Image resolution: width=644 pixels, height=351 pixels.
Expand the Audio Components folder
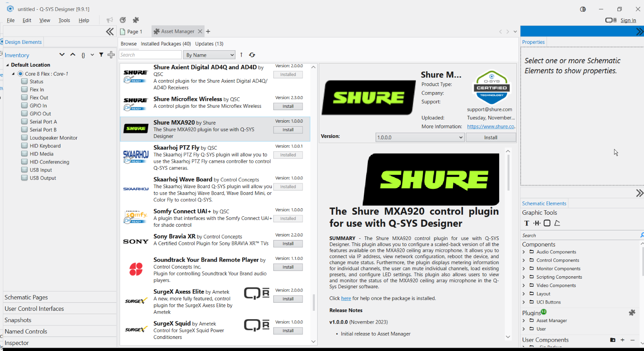click(x=524, y=252)
